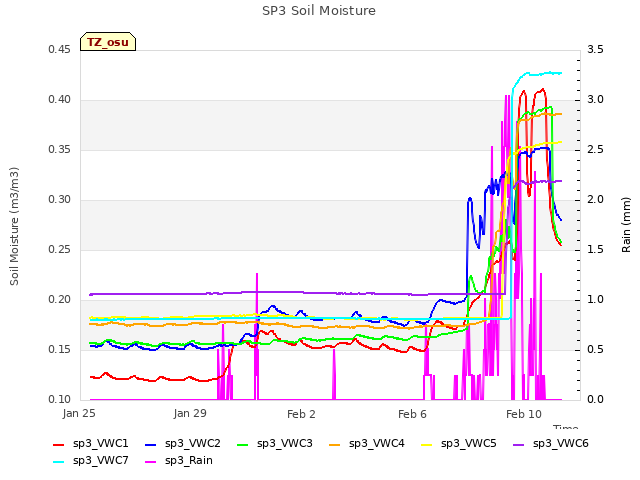640x480 pixels.
Task: Click the Feb 10 x-axis label
Action: (524, 414)
